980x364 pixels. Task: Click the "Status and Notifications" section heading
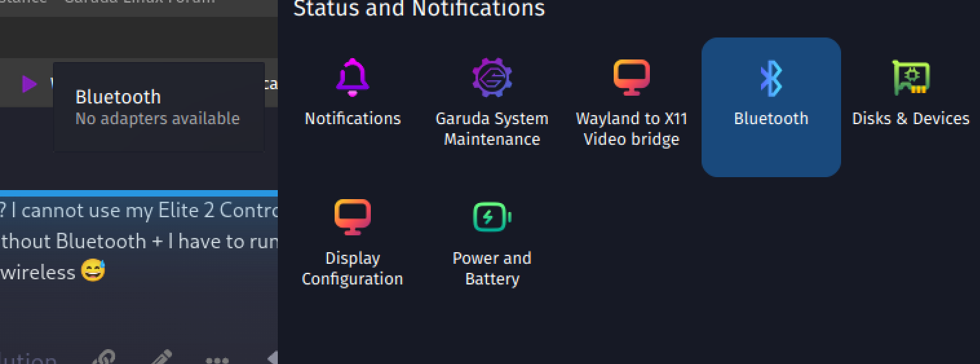click(419, 8)
